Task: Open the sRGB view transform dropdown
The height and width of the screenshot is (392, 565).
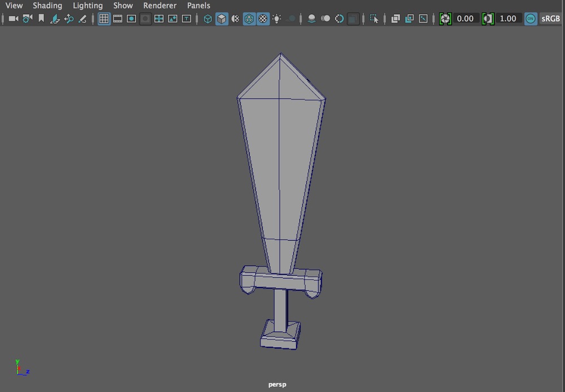Action: pyautogui.click(x=550, y=19)
